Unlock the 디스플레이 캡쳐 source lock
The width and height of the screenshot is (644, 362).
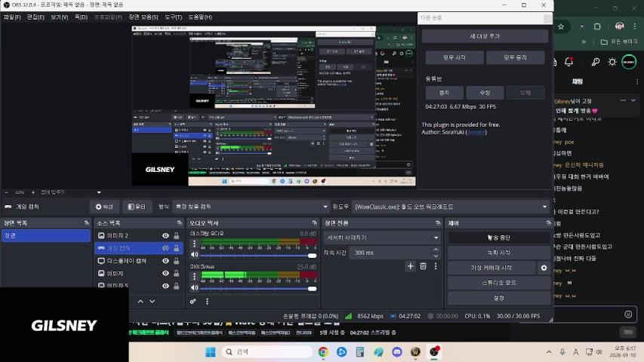tap(176, 261)
